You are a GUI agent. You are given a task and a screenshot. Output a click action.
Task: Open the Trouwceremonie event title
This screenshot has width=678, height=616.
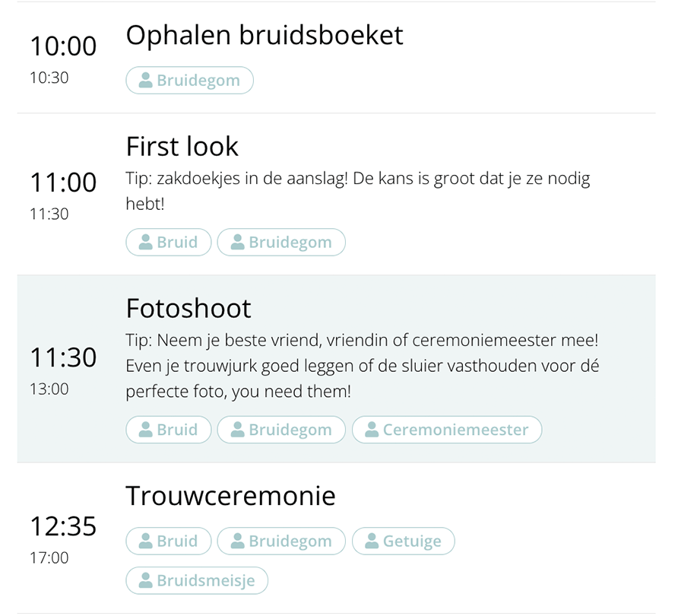[x=230, y=496]
